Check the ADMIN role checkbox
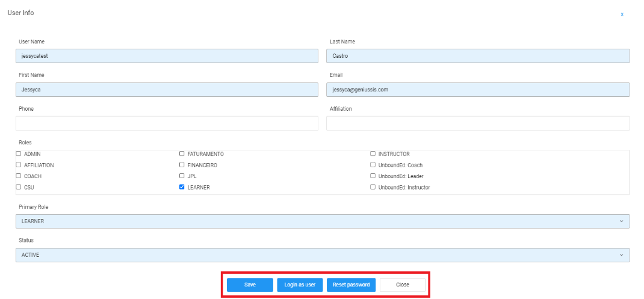Screen dimensions: 644x299 [19, 154]
